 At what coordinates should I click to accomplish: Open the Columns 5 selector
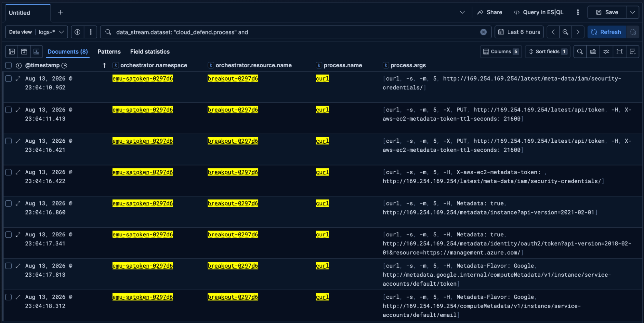point(501,52)
